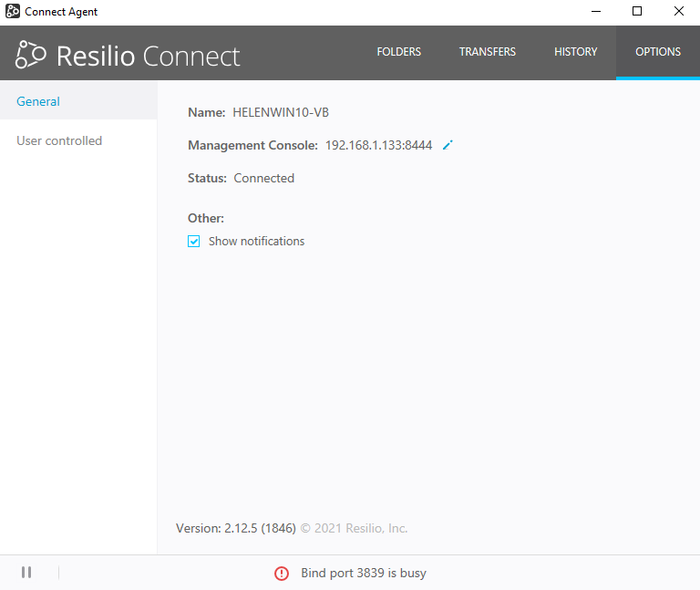This screenshot has width=700, height=590.
Task: Click the pencil icon to edit Management Console
Action: tap(448, 145)
